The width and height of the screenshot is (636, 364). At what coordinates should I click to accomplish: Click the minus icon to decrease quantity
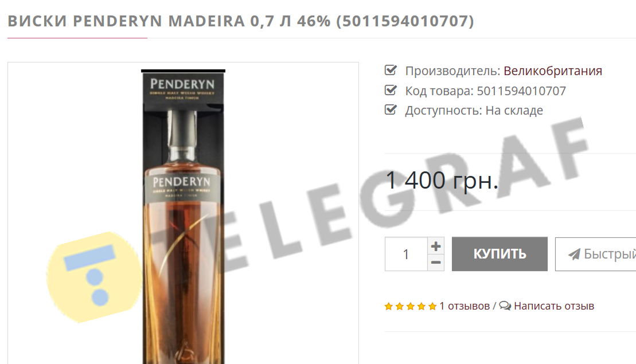coord(436,263)
